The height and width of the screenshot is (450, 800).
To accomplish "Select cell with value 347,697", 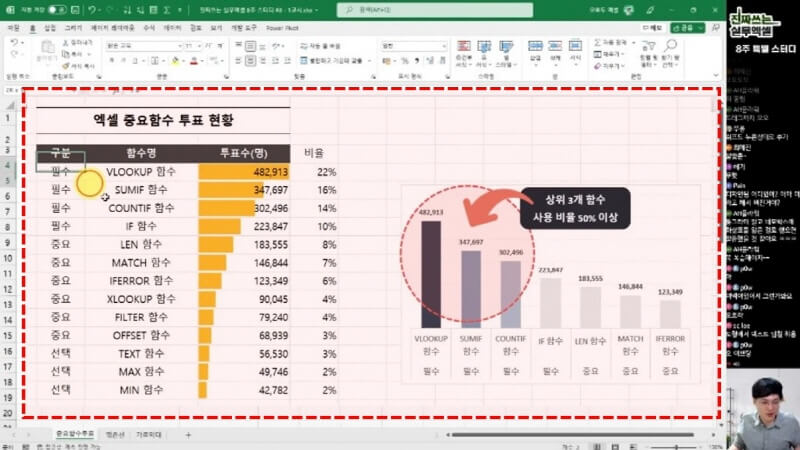I will pyautogui.click(x=244, y=190).
